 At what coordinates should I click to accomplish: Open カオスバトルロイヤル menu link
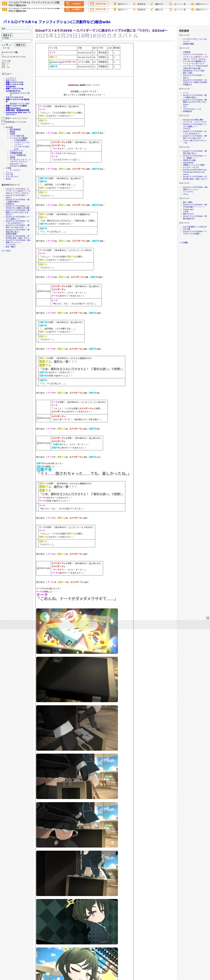tap(15, 97)
